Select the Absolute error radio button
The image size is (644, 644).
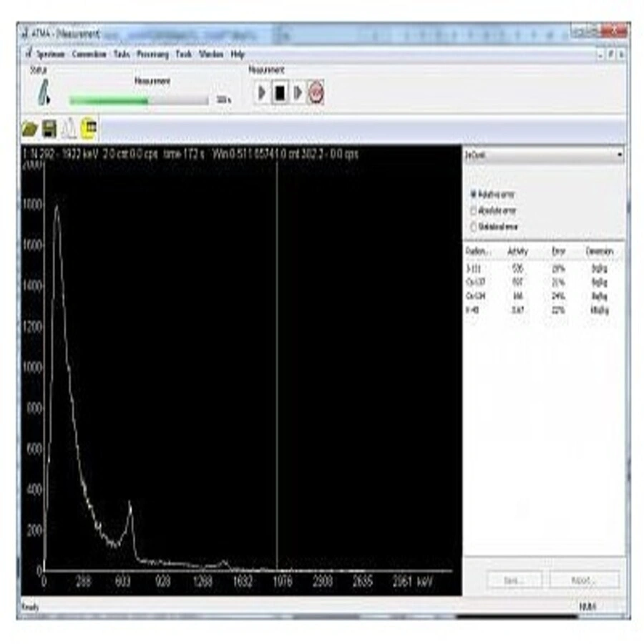(x=473, y=210)
